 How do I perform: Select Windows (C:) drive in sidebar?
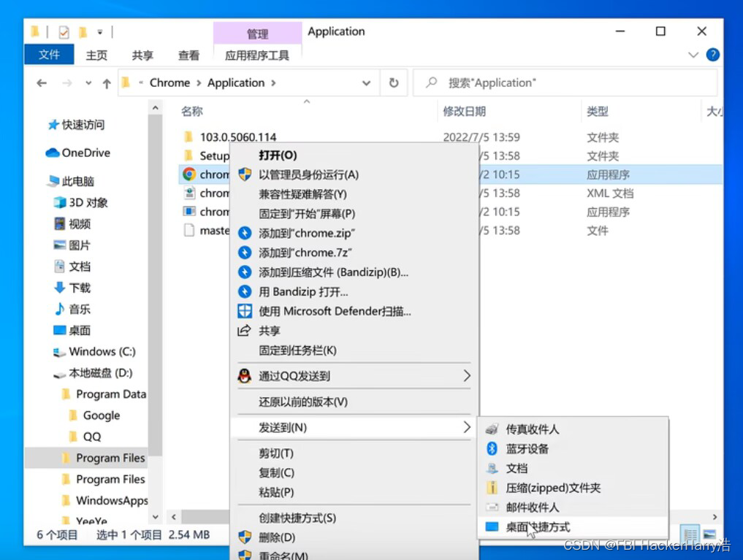pyautogui.click(x=94, y=351)
